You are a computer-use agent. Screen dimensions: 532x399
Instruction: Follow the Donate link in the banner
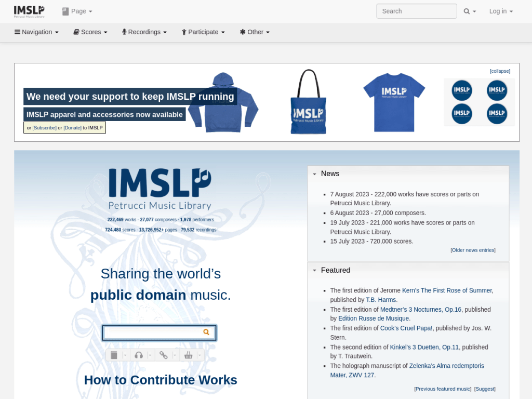click(x=72, y=128)
